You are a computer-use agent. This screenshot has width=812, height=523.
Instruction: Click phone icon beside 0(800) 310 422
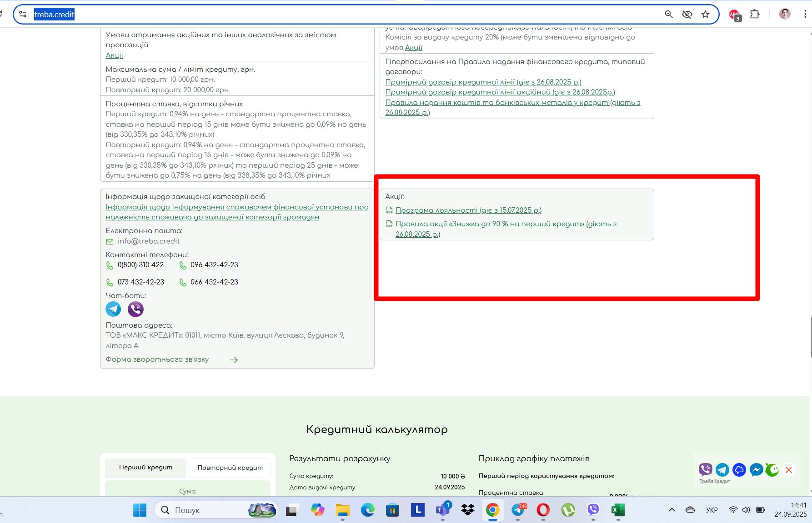[110, 265]
